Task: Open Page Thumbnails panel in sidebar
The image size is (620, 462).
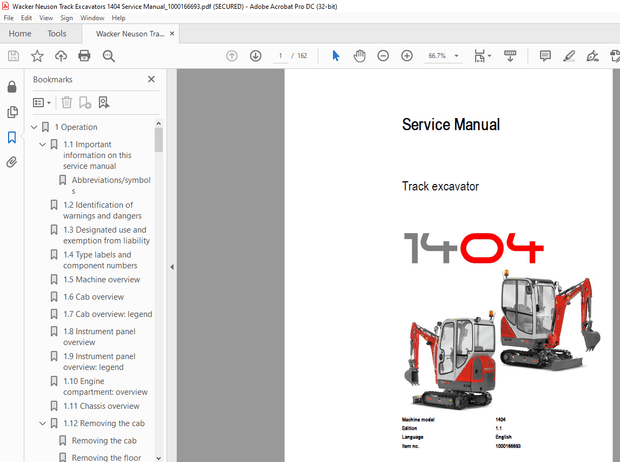Action: coord(12,112)
